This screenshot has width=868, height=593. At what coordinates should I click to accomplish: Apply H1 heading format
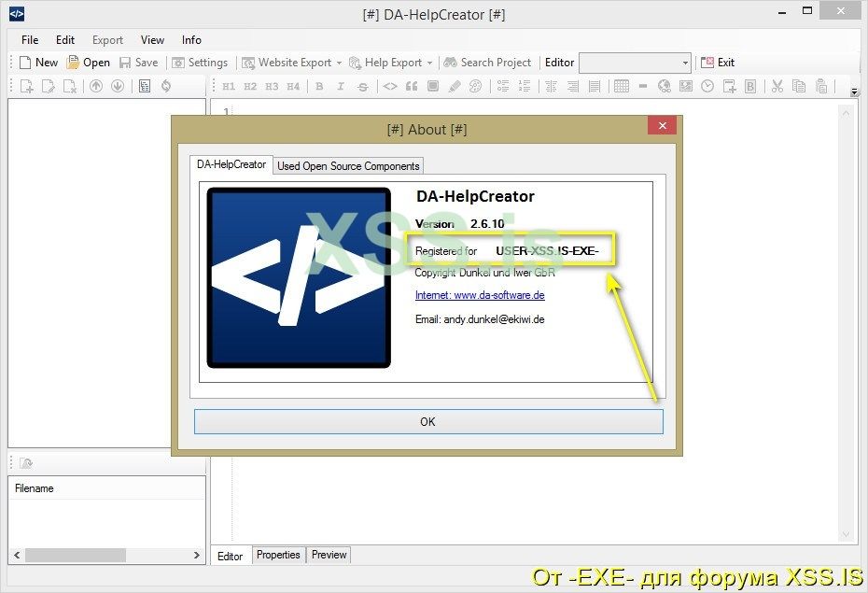[229, 86]
